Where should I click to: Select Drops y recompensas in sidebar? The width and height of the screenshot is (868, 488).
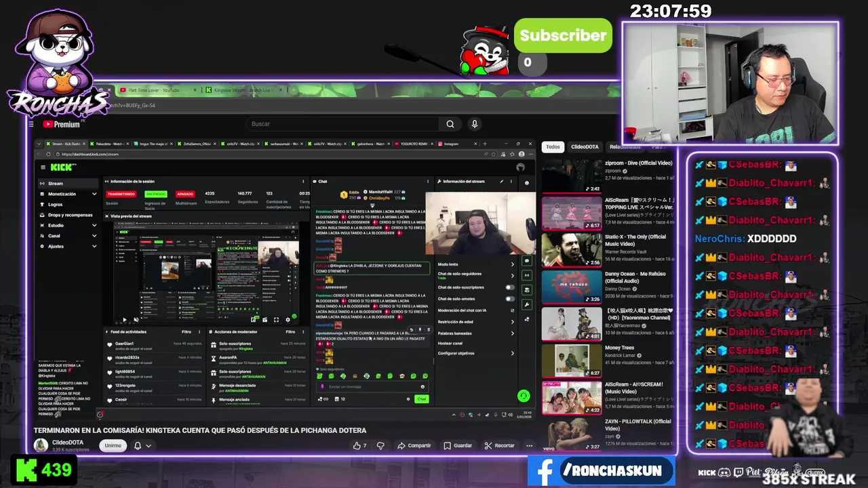(x=70, y=215)
